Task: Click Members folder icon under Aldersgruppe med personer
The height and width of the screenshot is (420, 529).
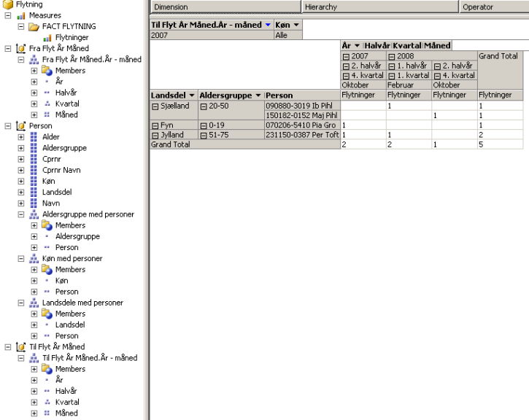Action: point(47,225)
